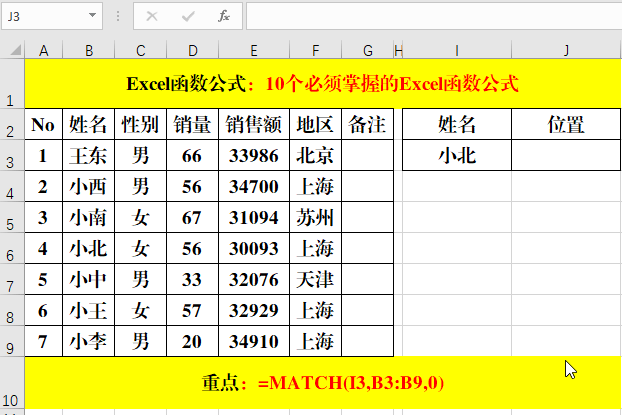
Task: Open the Insert Function fx dialog
Action: [x=224, y=16]
